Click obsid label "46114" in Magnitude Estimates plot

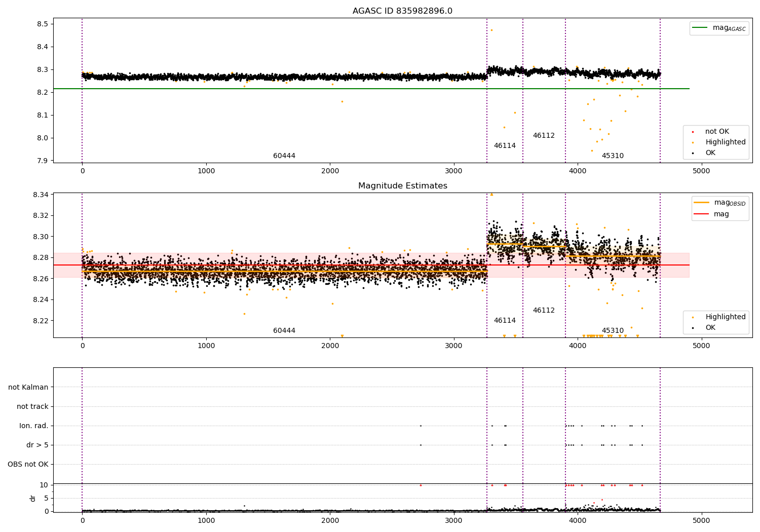pos(505,321)
